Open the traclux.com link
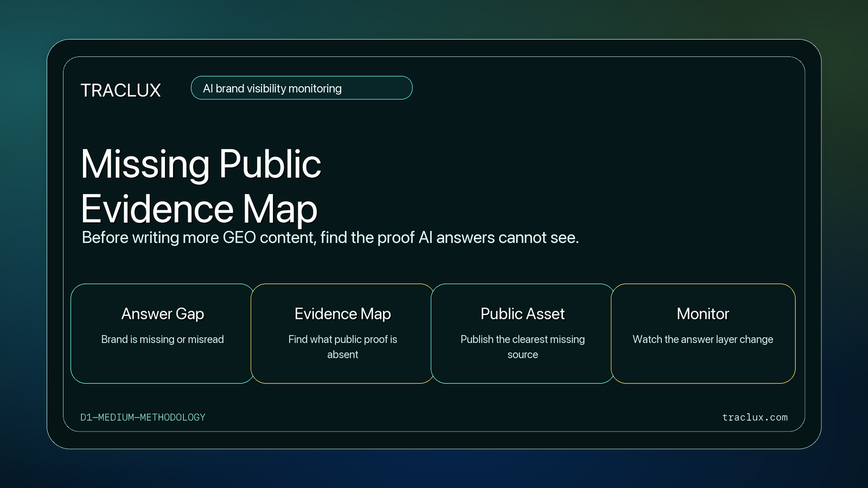Viewport: 868px width, 488px height. 755,418
